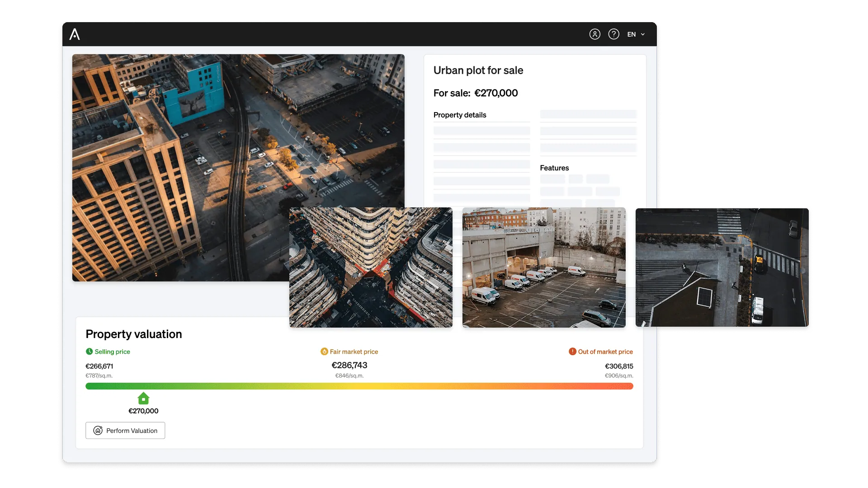Open the user account profile icon
Image resolution: width=868 pixels, height=488 pixels.
click(x=594, y=34)
